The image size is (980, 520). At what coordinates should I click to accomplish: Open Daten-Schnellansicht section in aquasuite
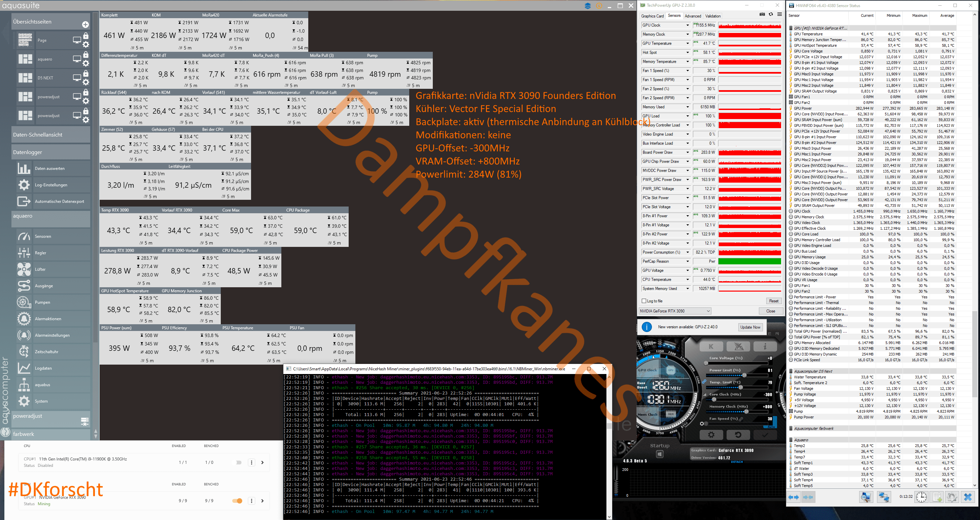pyautogui.click(x=50, y=135)
